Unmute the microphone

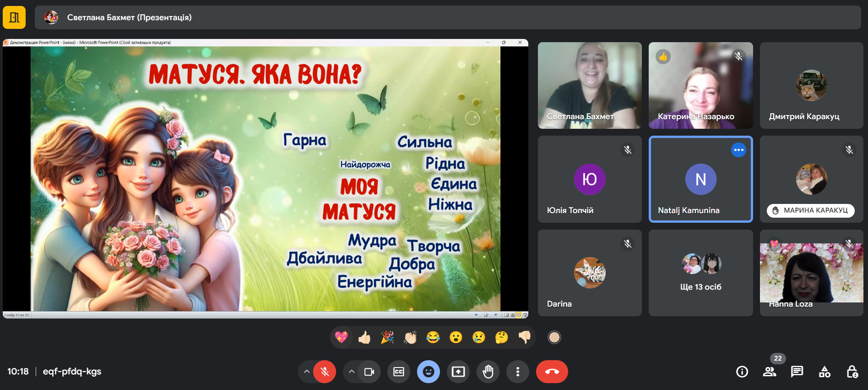(325, 372)
